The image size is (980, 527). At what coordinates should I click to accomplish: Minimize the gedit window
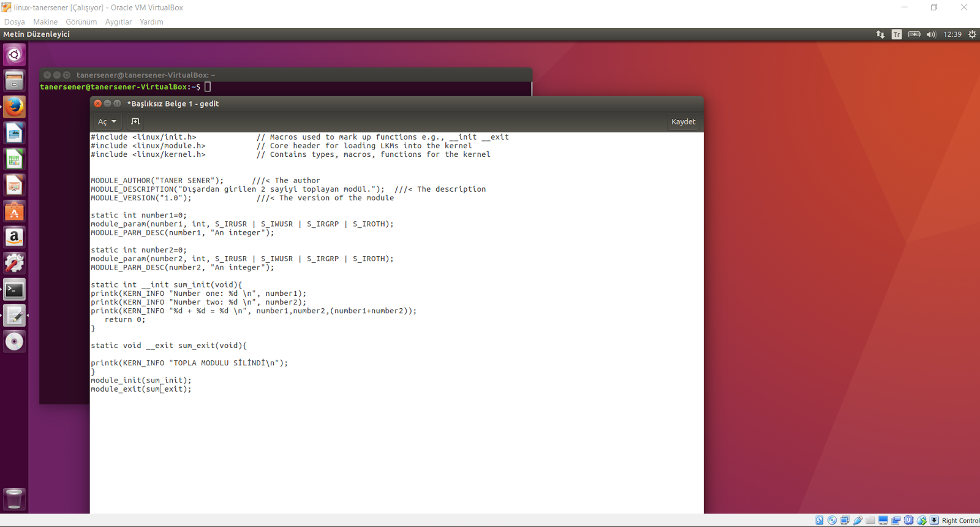(108, 104)
